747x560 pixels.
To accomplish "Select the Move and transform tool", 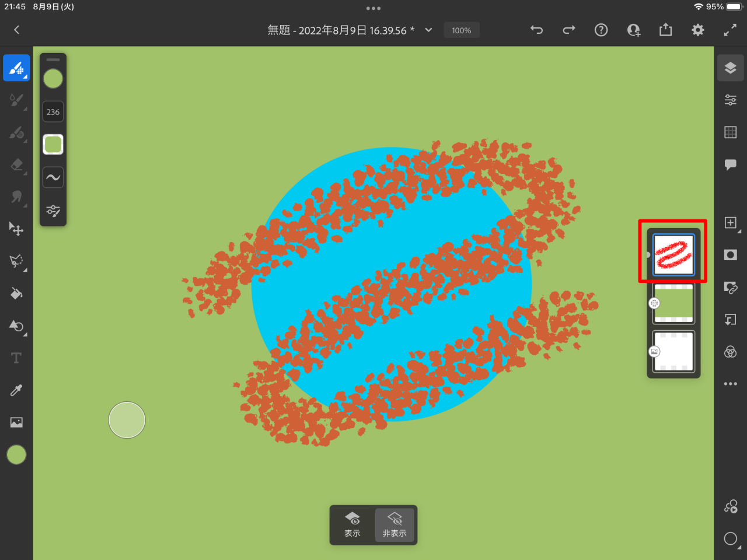I will click(x=16, y=229).
